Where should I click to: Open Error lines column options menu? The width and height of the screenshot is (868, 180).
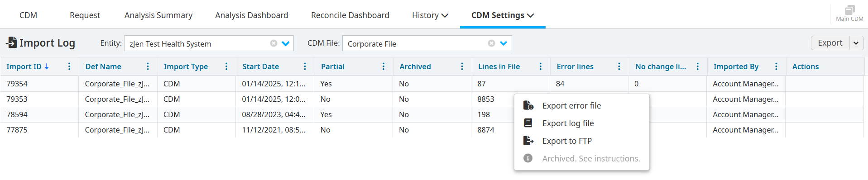pos(619,66)
